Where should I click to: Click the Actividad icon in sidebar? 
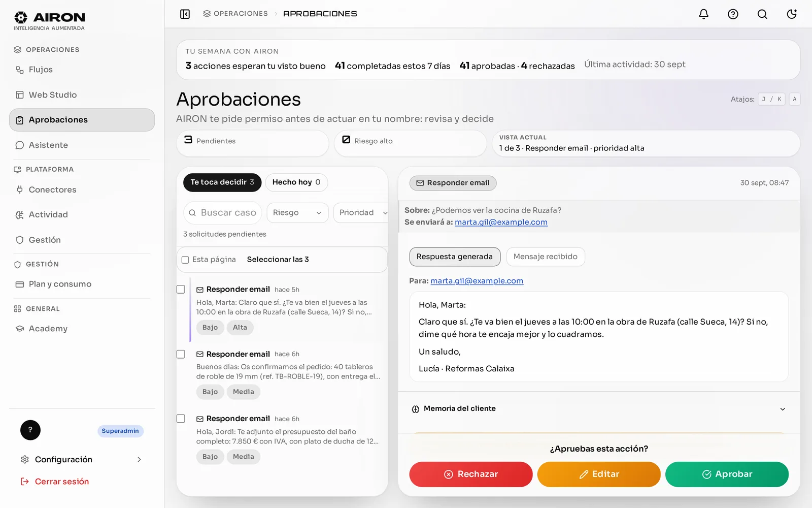point(20,215)
